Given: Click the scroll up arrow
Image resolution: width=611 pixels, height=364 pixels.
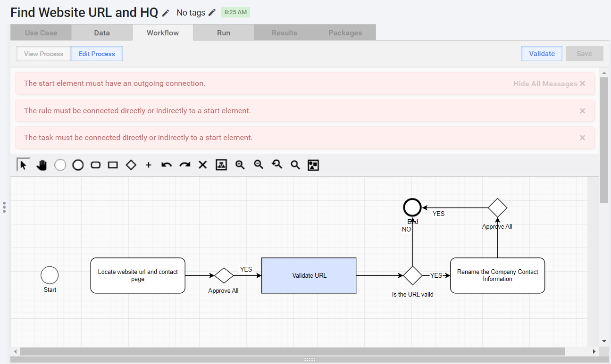Looking at the screenshot, I should click(x=604, y=73).
